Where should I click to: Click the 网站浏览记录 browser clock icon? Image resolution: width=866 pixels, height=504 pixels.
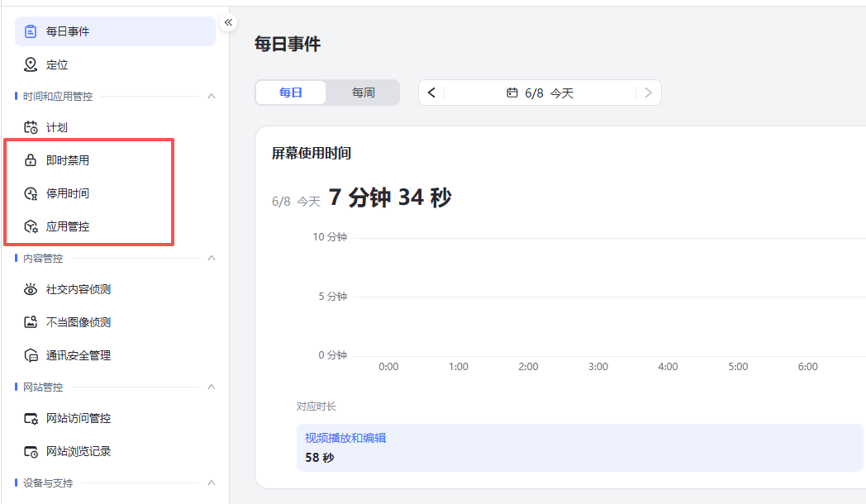[31, 452]
